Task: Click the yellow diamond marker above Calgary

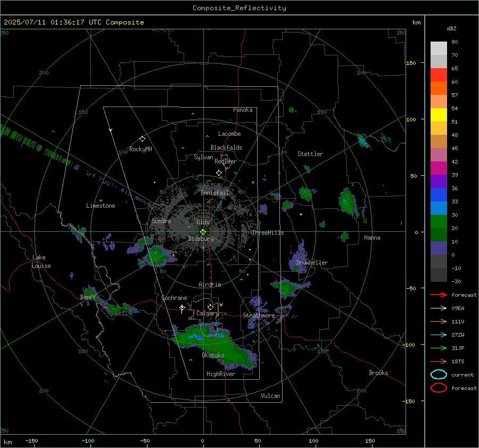Action: coord(210,307)
